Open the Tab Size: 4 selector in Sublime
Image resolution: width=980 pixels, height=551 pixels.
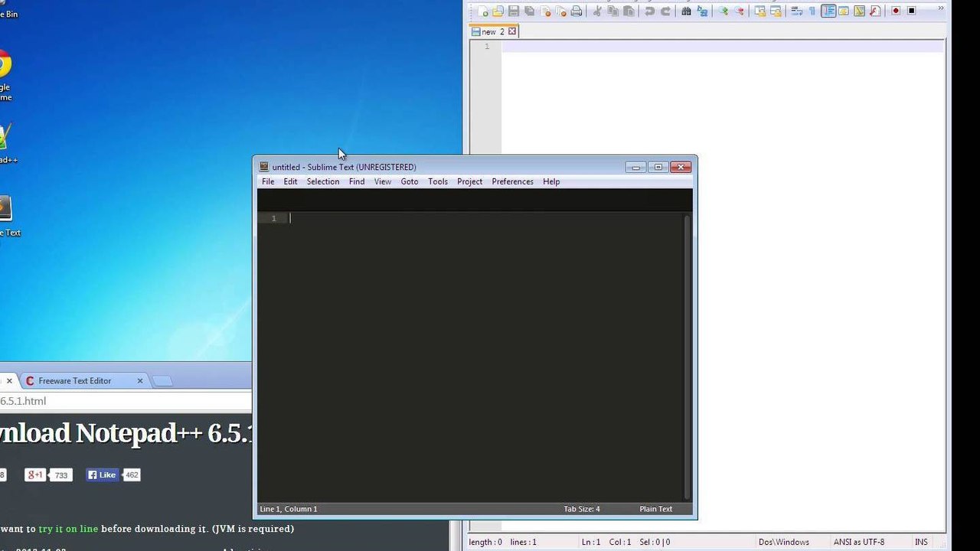pyautogui.click(x=582, y=509)
